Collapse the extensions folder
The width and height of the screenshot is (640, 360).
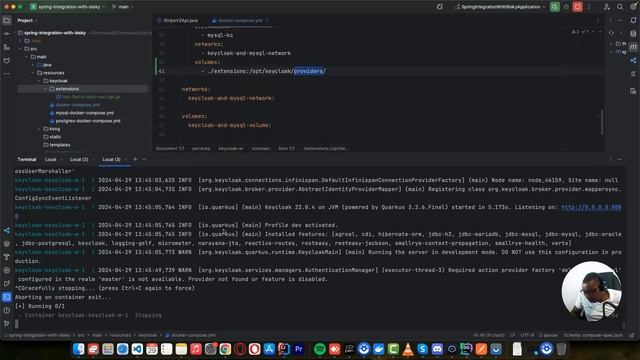coord(45,89)
